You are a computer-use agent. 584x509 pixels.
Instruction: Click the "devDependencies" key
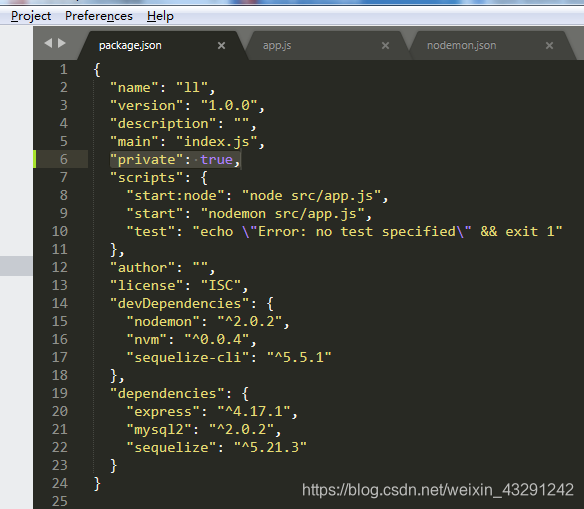tap(180, 303)
